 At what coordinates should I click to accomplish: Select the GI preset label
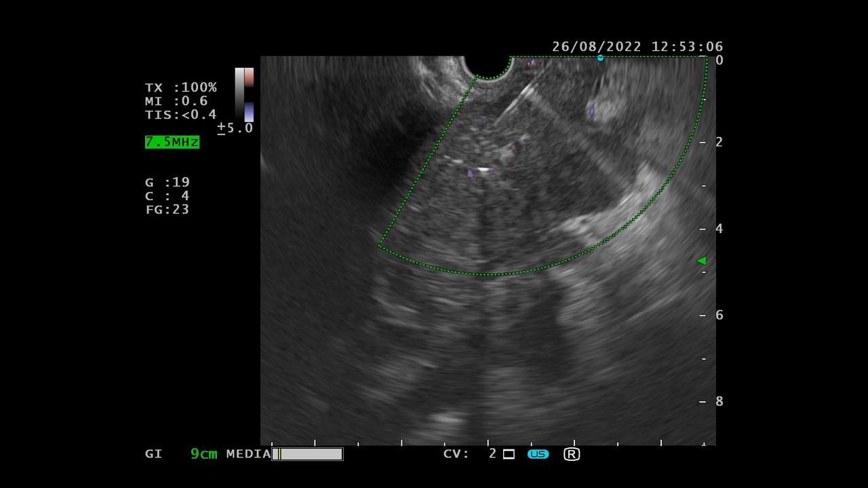click(x=153, y=454)
